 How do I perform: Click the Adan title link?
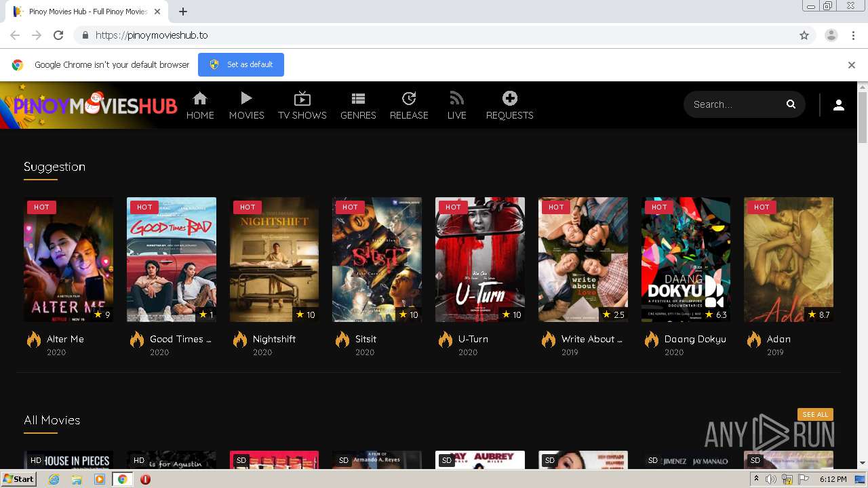tap(778, 339)
